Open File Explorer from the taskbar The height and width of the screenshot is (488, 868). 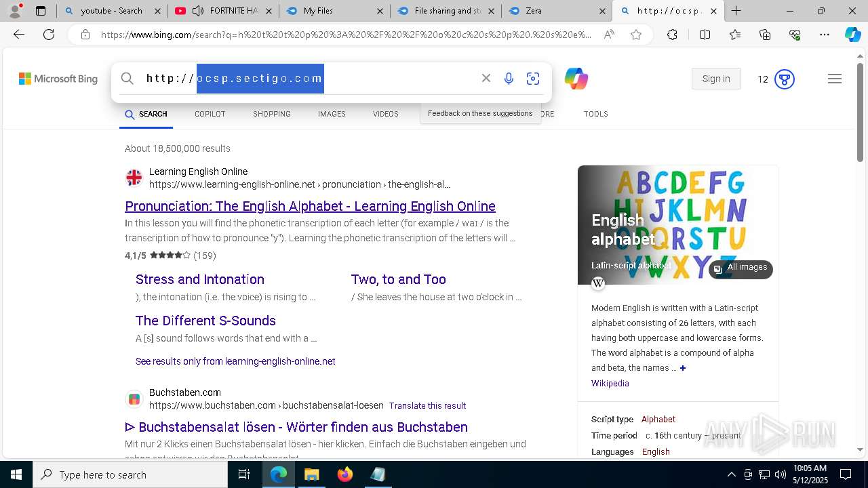312,474
